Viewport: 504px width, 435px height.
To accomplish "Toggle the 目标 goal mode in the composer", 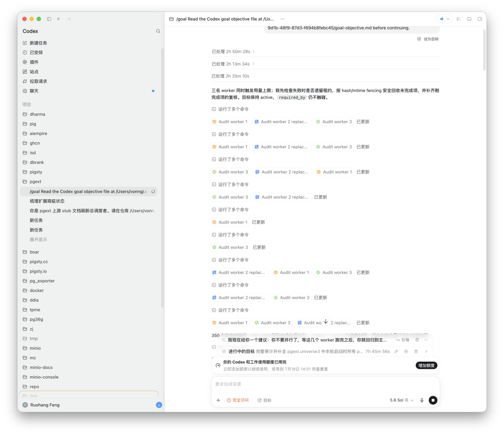I will (265, 400).
